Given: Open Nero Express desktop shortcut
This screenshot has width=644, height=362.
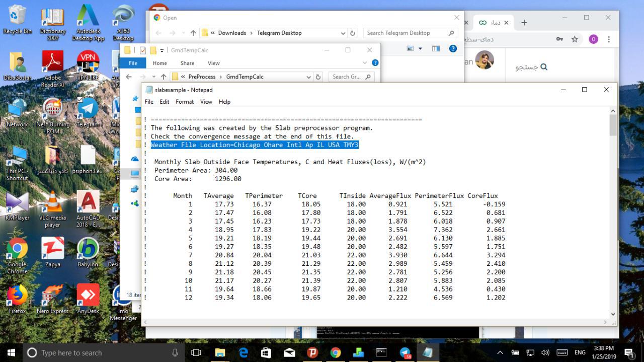Looking at the screenshot, I should 52,299.
